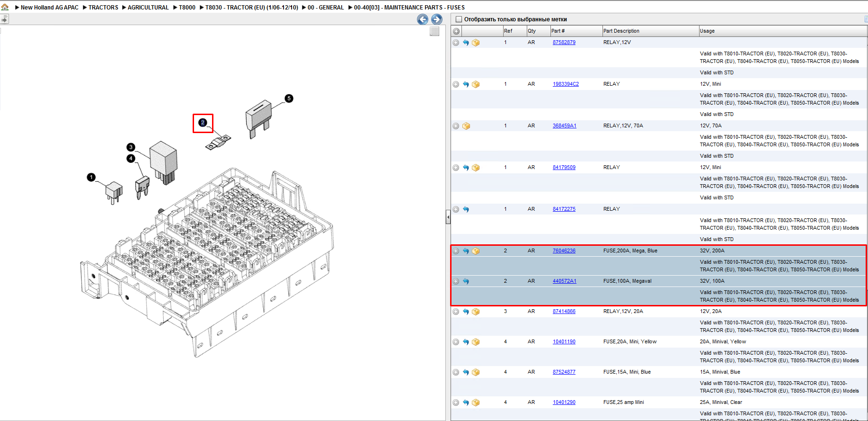Click the box icon for part 87582879
This screenshot has width=868, height=421.
[476, 43]
